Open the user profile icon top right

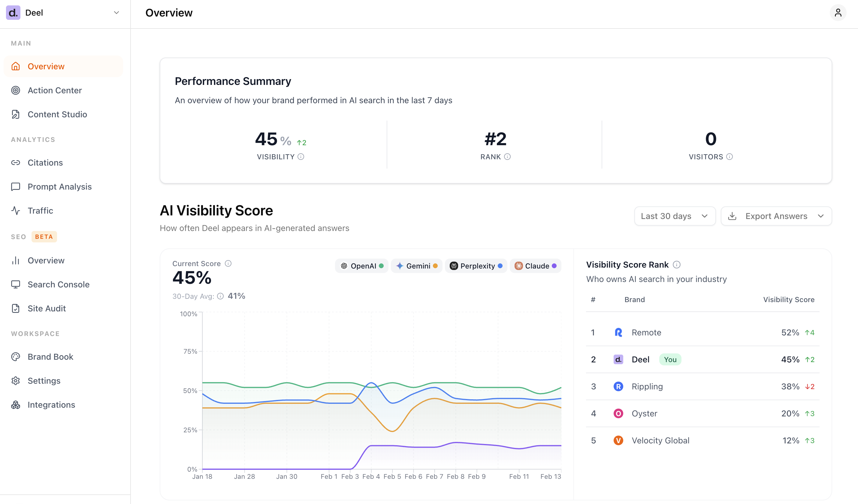(x=838, y=13)
